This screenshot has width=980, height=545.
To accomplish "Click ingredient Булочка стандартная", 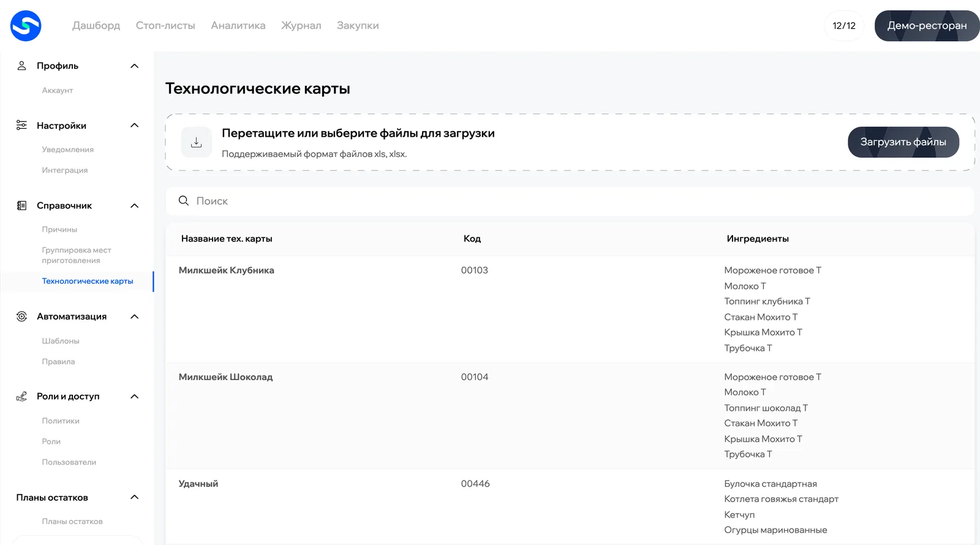I will [771, 484].
